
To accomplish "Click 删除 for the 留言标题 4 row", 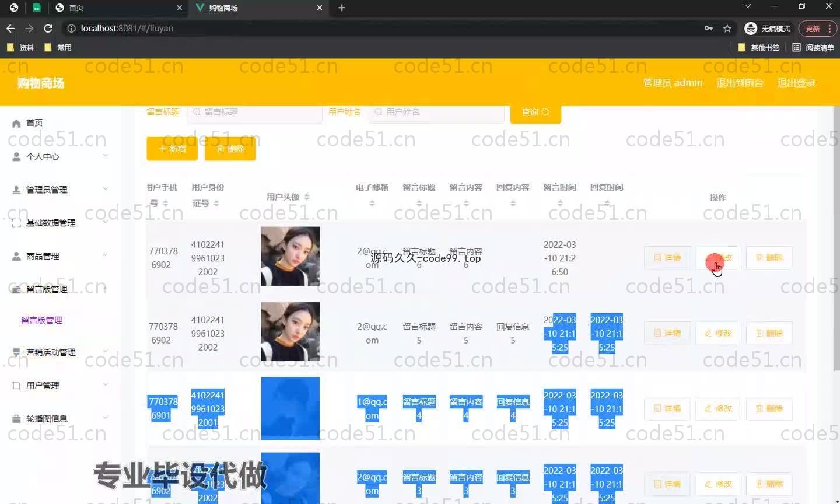I will click(769, 408).
